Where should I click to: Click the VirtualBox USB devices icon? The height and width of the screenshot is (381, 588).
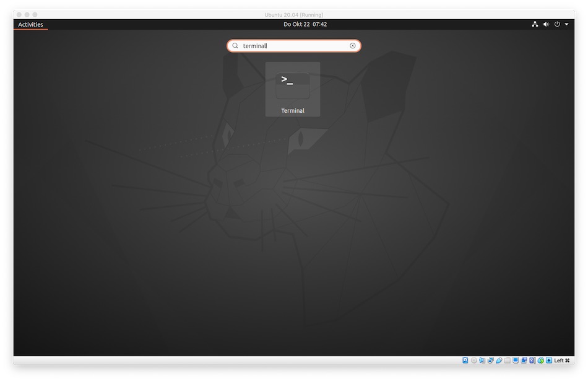(499, 361)
